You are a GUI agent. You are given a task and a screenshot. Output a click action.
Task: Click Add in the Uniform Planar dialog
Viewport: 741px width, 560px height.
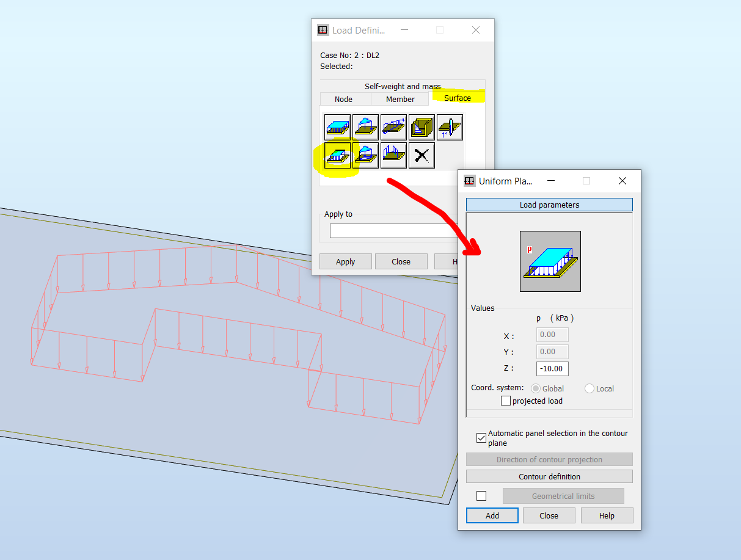pyautogui.click(x=492, y=515)
